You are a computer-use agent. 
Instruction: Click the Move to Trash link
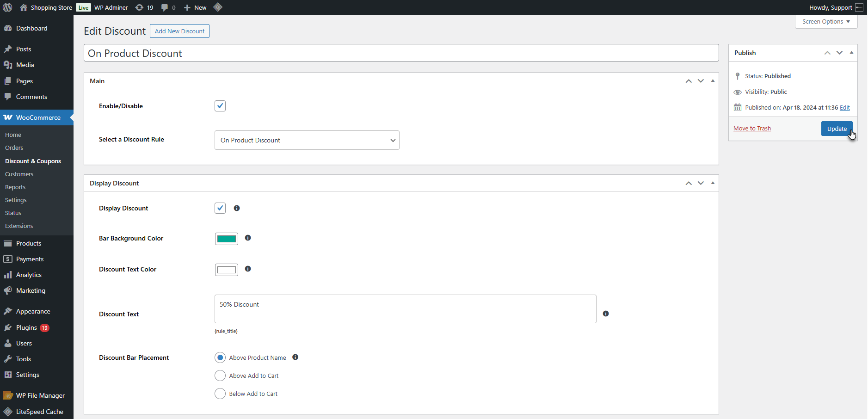tap(752, 129)
